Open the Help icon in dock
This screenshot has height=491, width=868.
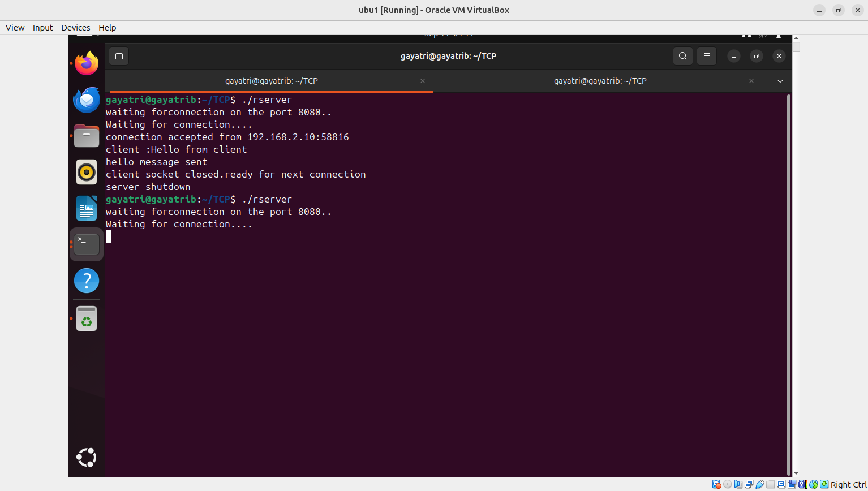pos(87,281)
